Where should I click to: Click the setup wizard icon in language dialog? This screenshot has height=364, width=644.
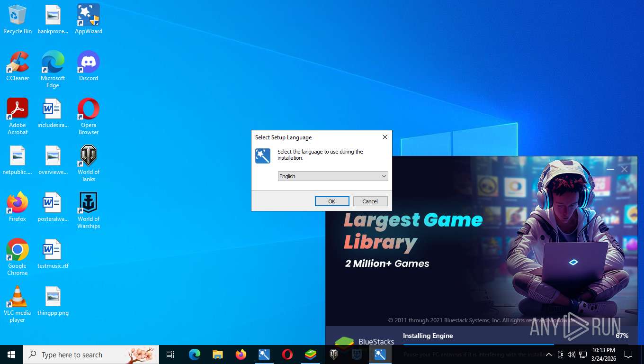(263, 156)
